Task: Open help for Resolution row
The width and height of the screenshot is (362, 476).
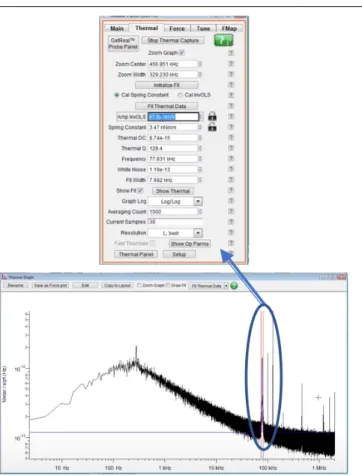Action: pyautogui.click(x=231, y=233)
